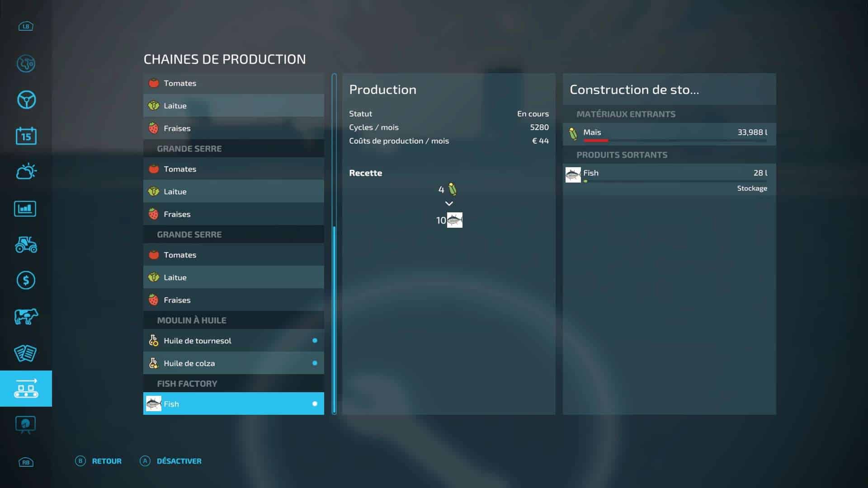Select the Tomates production entry
The height and width of the screenshot is (488, 868).
233,83
